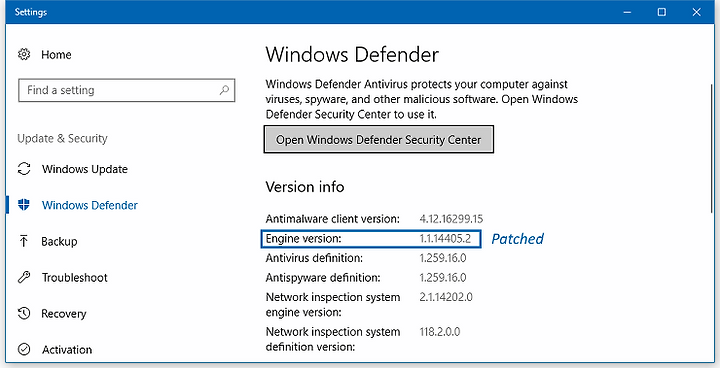Maximize the Settings window
The image size is (720, 368).
pos(662,12)
